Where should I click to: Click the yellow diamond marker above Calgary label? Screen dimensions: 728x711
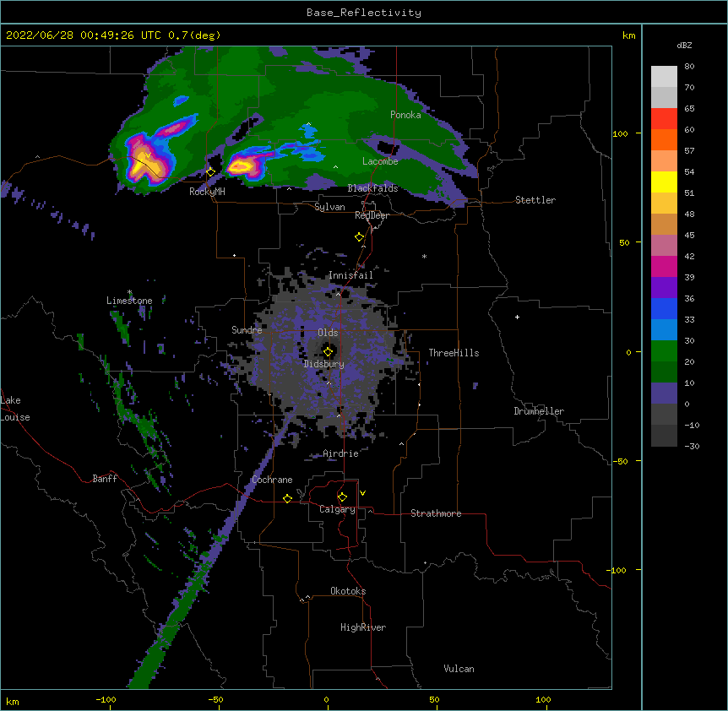pyautogui.click(x=342, y=497)
